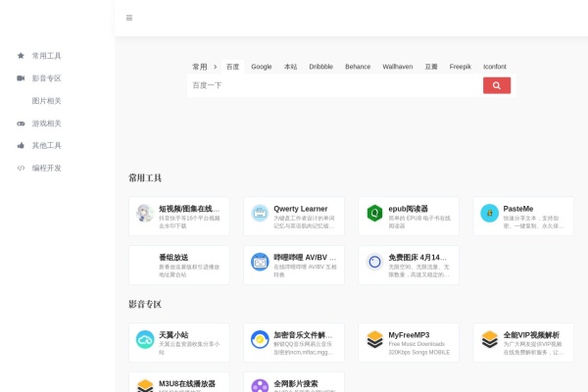
Task: Click the 哔哩哔哩 AV/BV converter icon
Action: [x=260, y=263]
